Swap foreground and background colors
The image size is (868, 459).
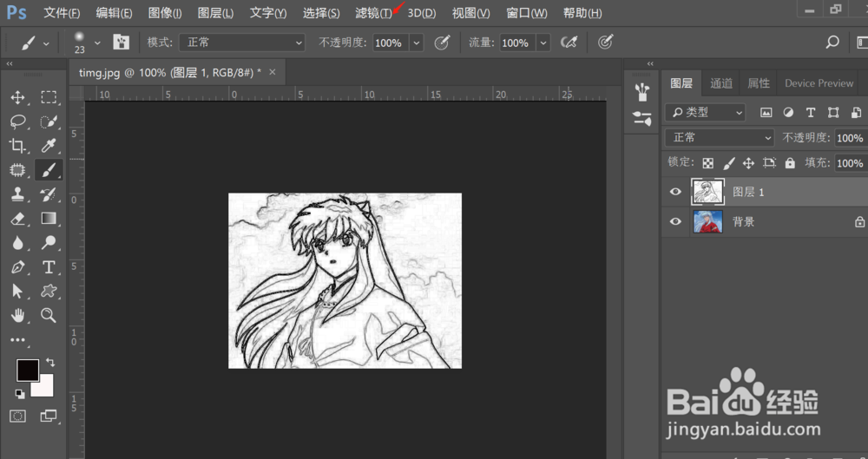(50, 362)
